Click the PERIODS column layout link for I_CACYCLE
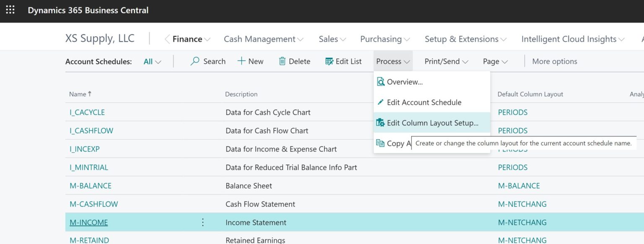This screenshot has width=644, height=244. click(x=513, y=112)
